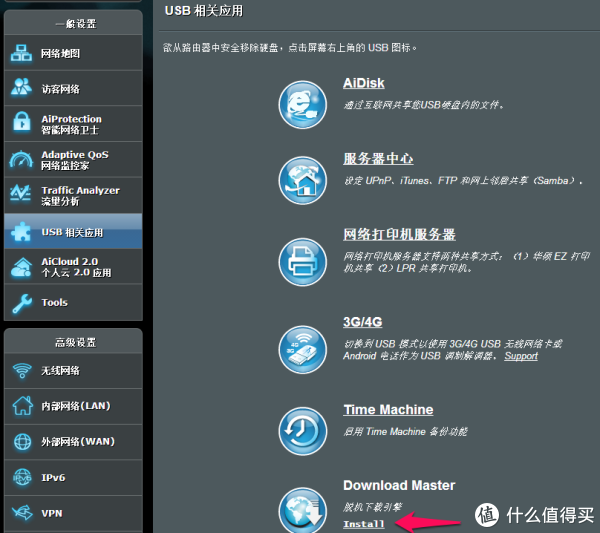The height and width of the screenshot is (533, 600).
Task: Click the UPnP, iTunes, FTP description text
Action: 463,181
